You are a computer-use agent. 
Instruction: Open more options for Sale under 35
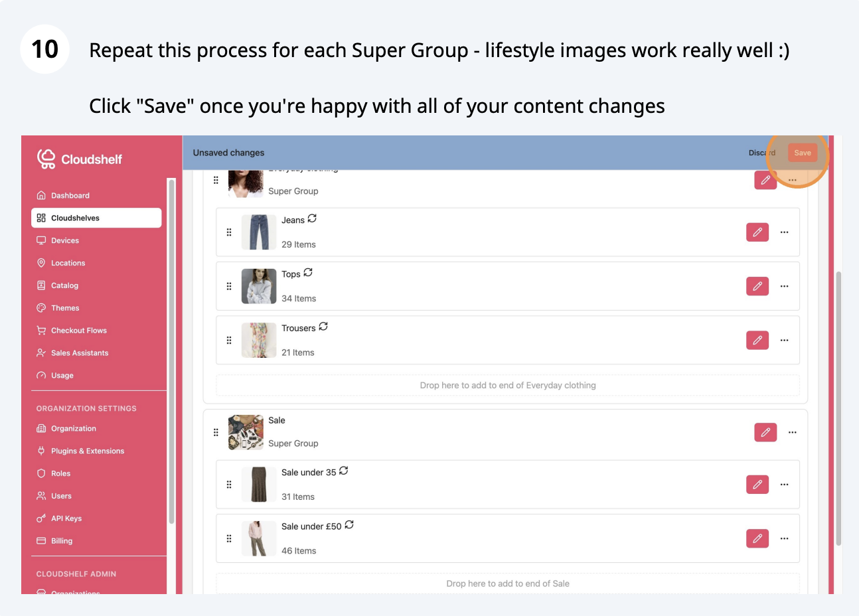click(x=785, y=485)
